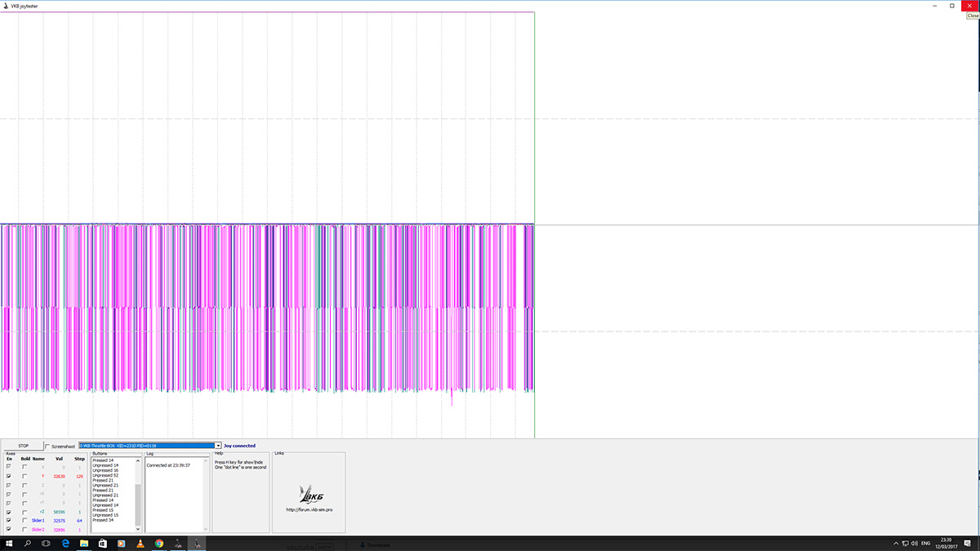This screenshot has width=980, height=551.
Task: Toggle the Bold checkbox for Slider1
Action: 24,520
